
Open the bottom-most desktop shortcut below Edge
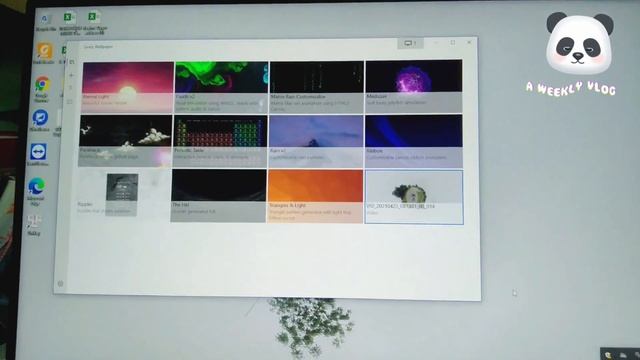[34, 225]
